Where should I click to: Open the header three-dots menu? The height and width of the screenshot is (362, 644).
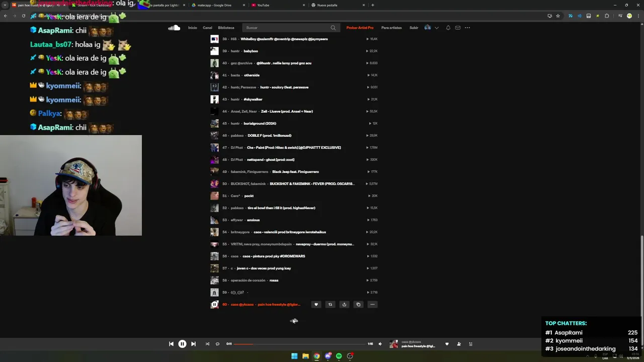tap(467, 28)
